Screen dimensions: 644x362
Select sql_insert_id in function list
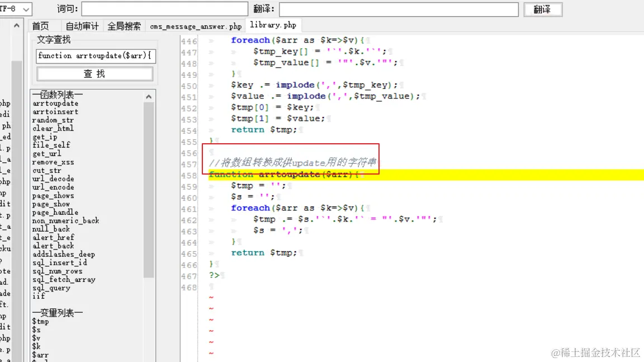coord(60,262)
